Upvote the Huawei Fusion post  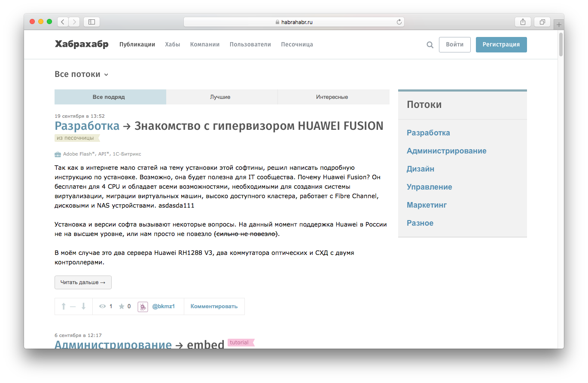64,306
